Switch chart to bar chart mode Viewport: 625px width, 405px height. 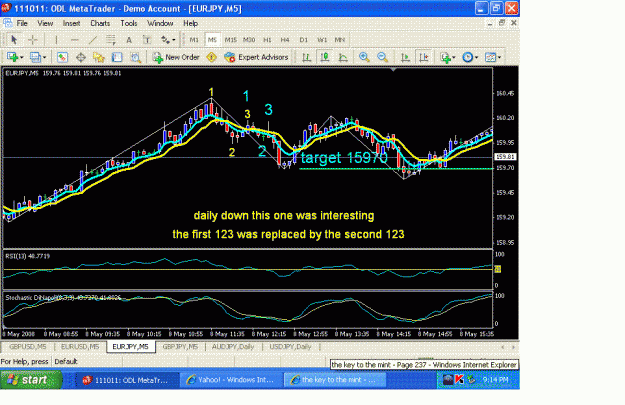(306, 57)
